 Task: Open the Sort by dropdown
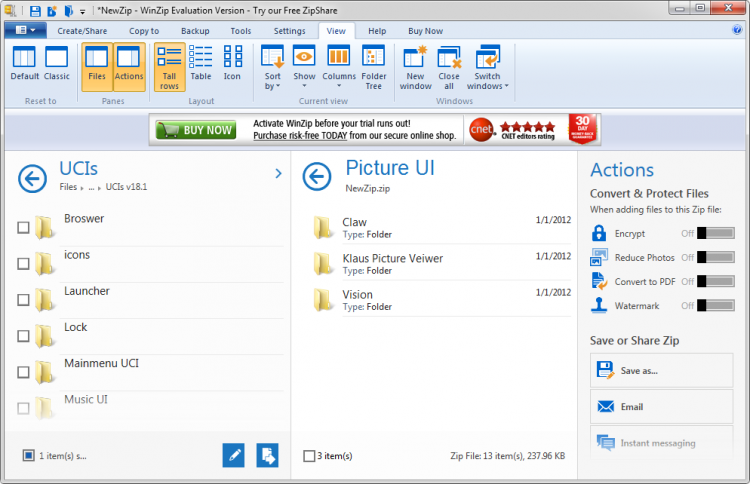coord(273,66)
